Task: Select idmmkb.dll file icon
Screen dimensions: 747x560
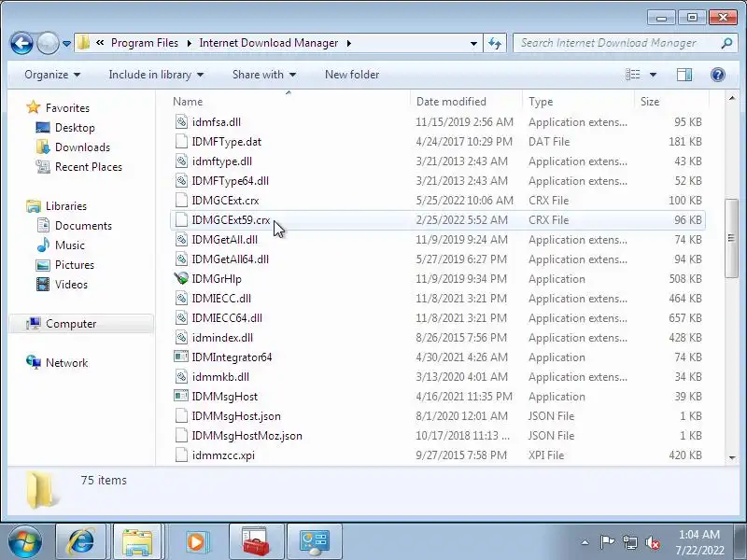Action: [181, 377]
